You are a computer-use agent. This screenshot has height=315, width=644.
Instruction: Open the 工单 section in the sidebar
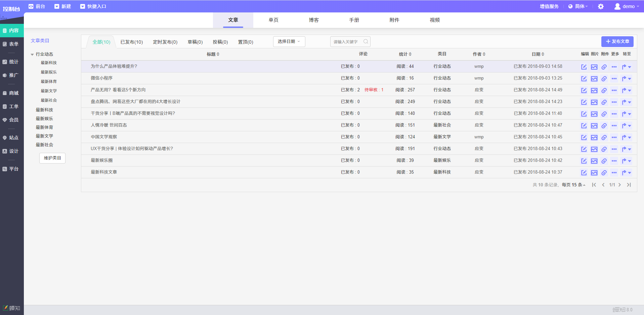(x=12, y=106)
